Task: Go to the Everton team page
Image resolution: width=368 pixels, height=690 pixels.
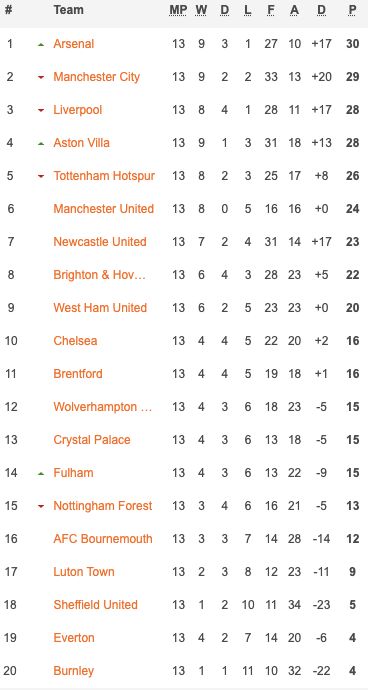Action: click(74, 638)
